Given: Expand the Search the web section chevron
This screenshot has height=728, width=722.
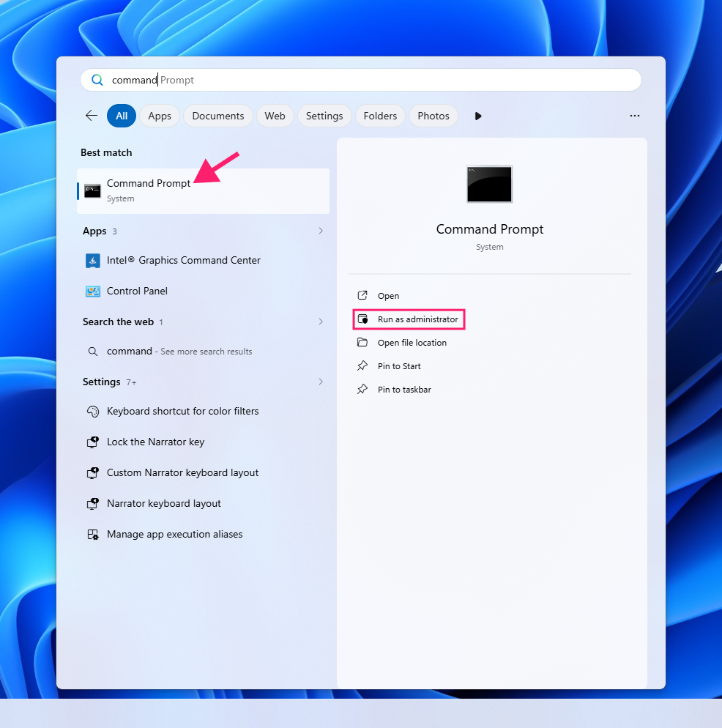Looking at the screenshot, I should coord(321,322).
